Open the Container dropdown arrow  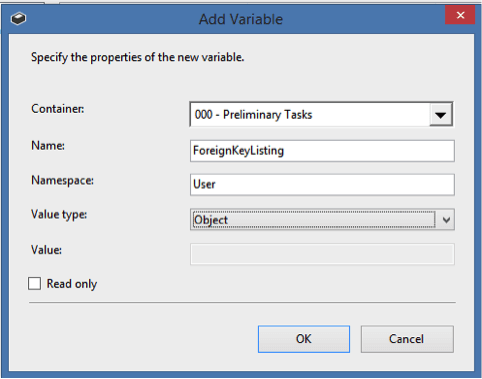[x=441, y=115]
